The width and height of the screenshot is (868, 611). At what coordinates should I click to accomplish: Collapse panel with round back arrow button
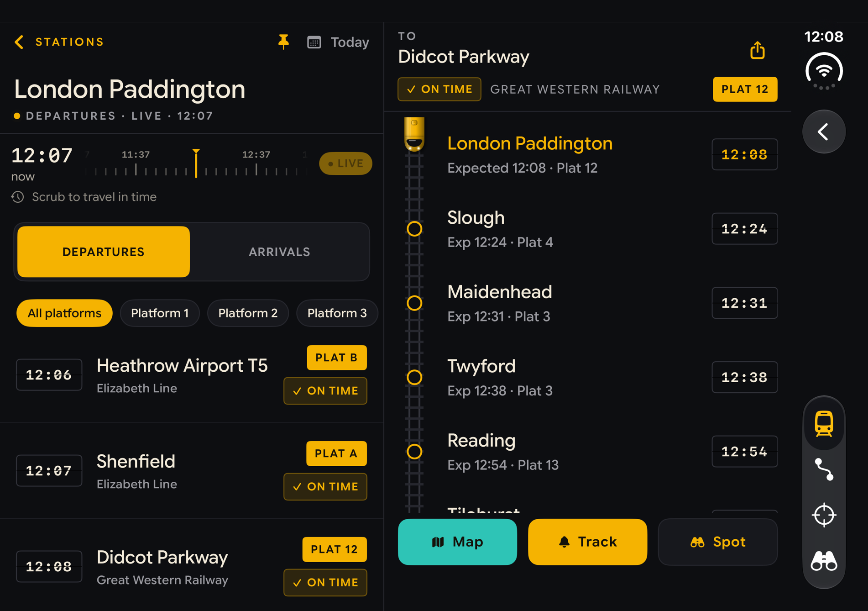point(824,132)
